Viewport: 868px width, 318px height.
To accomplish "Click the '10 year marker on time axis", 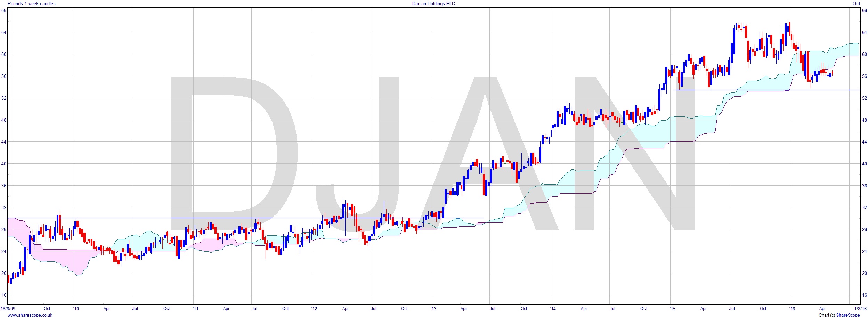I will point(76,309).
